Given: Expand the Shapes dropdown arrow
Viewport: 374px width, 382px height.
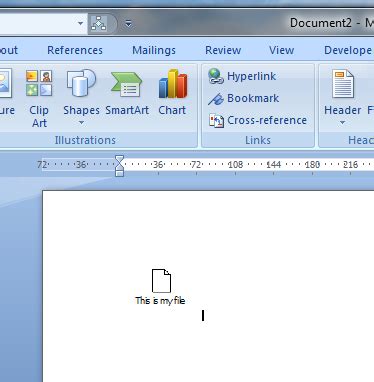Looking at the screenshot, I should tap(81, 123).
